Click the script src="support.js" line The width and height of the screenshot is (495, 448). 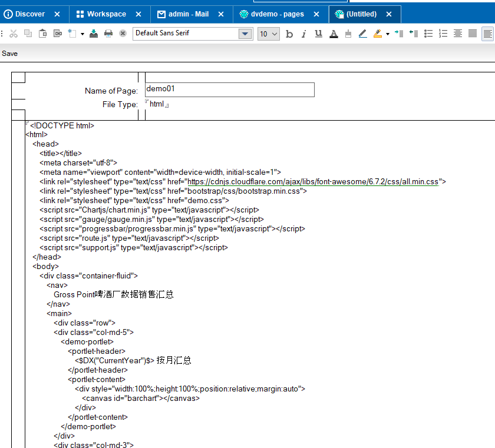click(134, 248)
